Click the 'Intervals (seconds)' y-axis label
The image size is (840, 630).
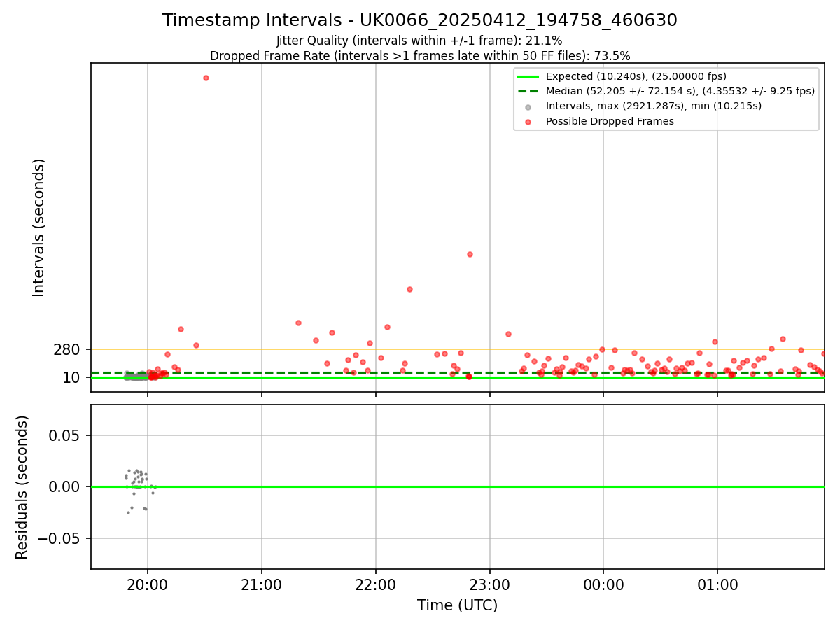[39, 227]
